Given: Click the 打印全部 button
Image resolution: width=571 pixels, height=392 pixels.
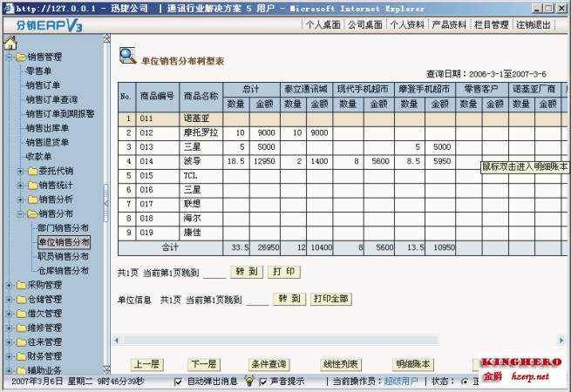Looking at the screenshot, I should point(331,299).
